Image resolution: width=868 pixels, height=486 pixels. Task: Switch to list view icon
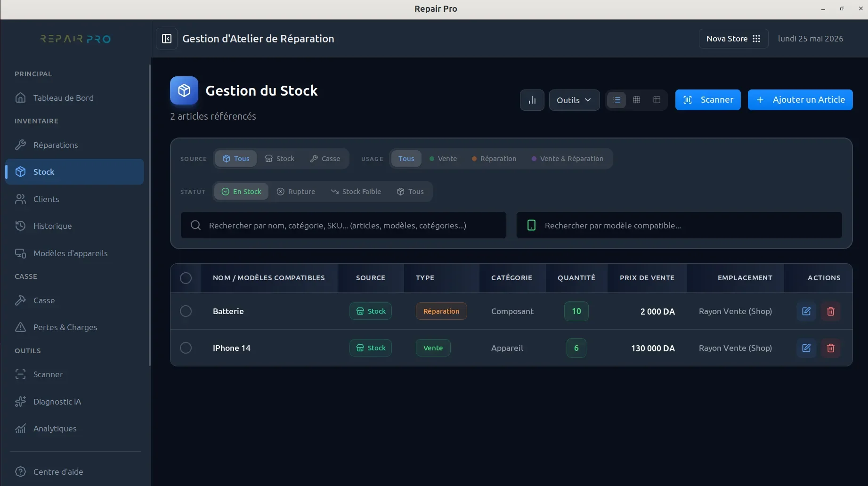pyautogui.click(x=617, y=100)
